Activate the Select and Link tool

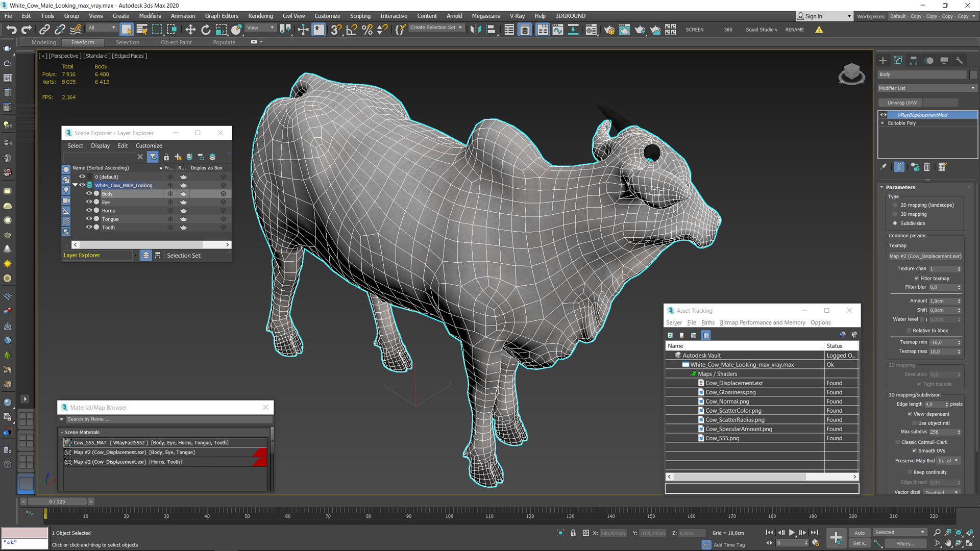(45, 30)
